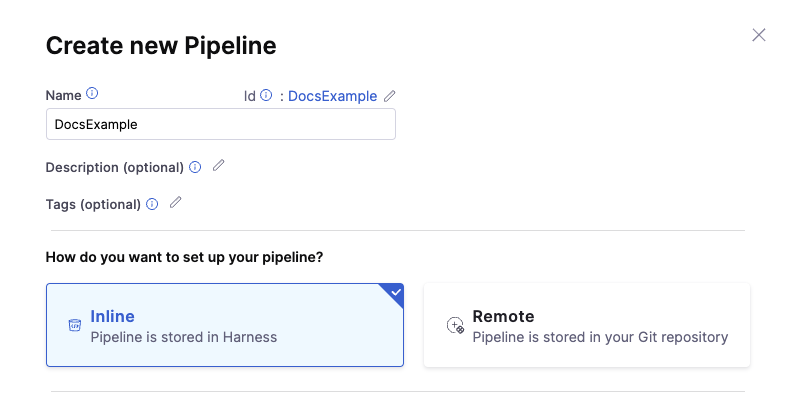
Task: Click the DocsExample Id value
Action: [332, 96]
